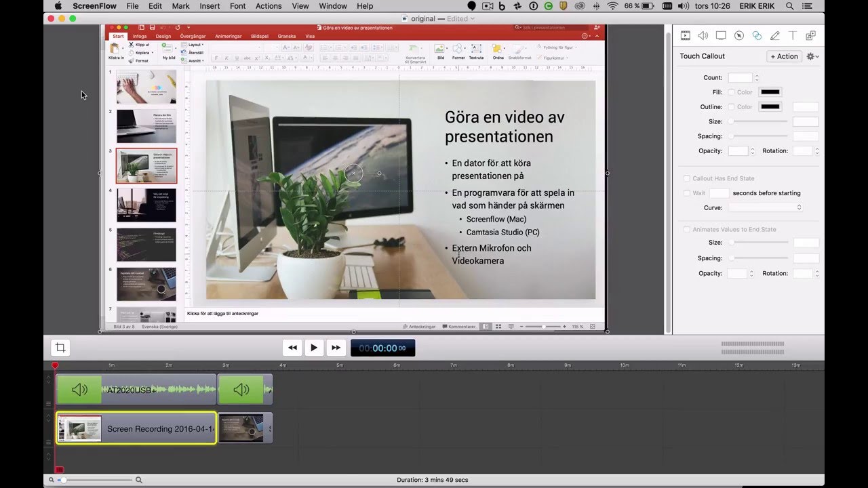Enable the Outline Color checkbox
The image size is (868, 488).
(x=731, y=107)
